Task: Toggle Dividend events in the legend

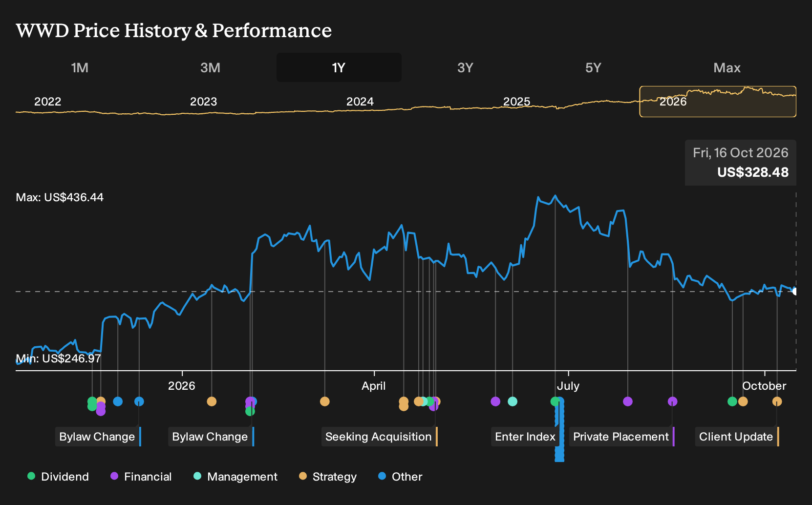Action: (58, 477)
